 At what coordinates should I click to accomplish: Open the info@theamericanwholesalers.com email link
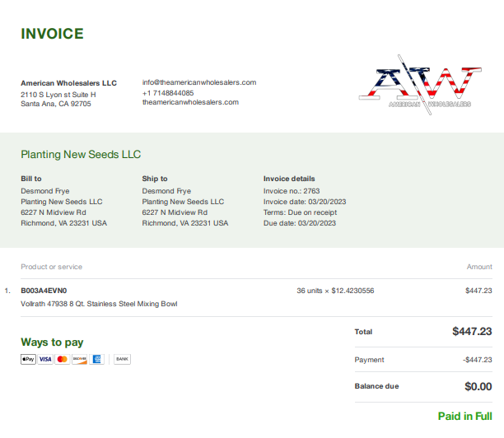click(x=199, y=82)
